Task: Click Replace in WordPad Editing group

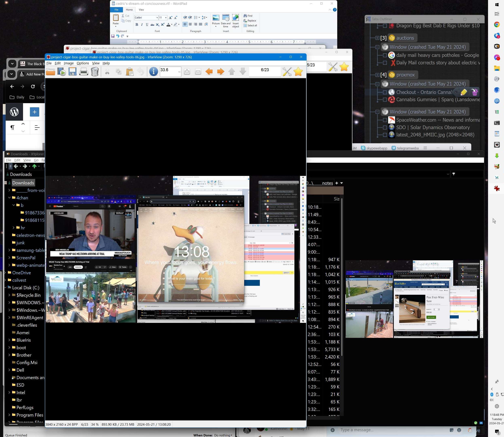Action: pyautogui.click(x=251, y=20)
